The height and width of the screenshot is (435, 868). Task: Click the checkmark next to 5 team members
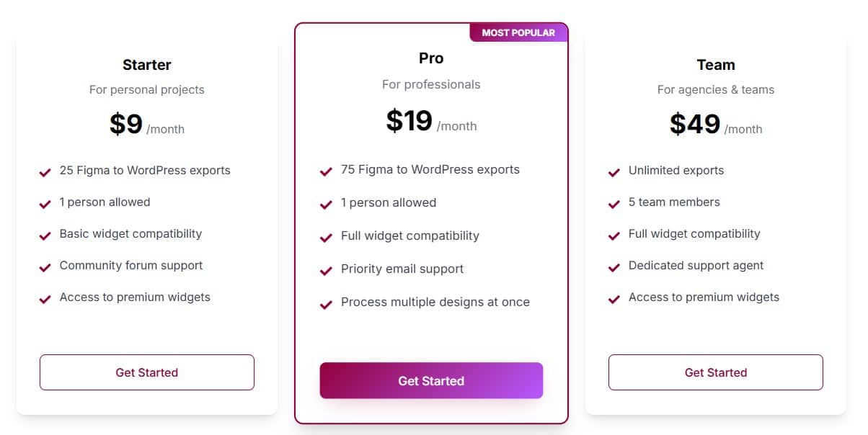point(614,203)
